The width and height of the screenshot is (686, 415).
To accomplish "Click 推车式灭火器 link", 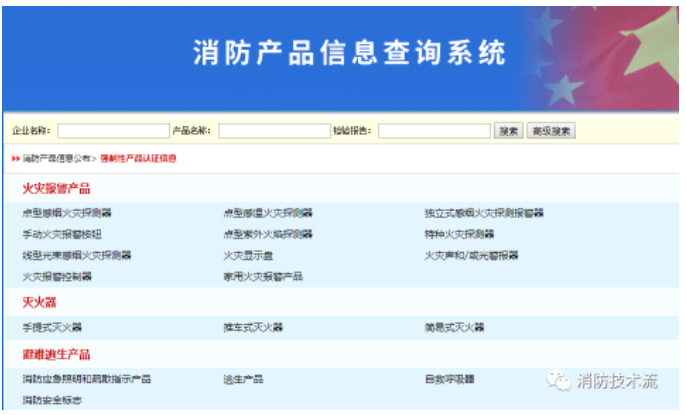I will [x=253, y=327].
